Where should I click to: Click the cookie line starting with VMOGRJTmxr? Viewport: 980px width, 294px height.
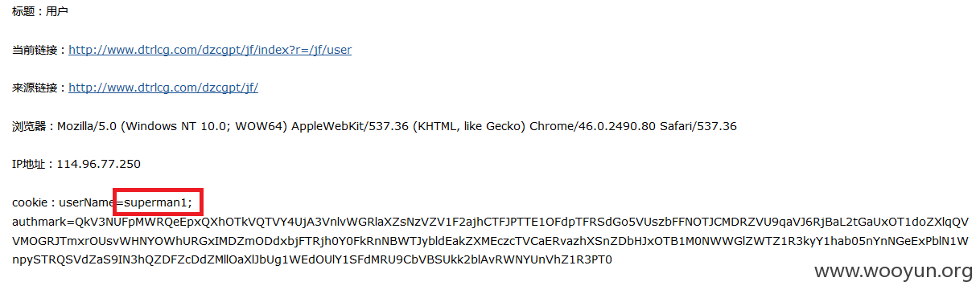click(490, 241)
